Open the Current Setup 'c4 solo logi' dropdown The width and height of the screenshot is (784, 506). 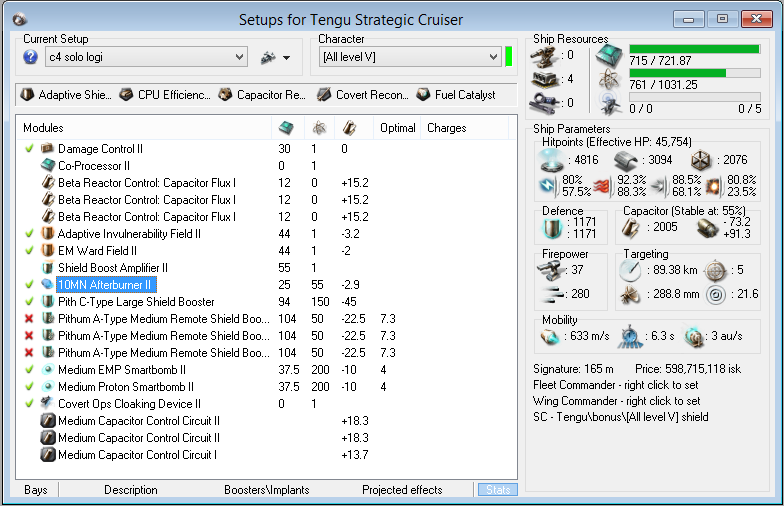(146, 56)
